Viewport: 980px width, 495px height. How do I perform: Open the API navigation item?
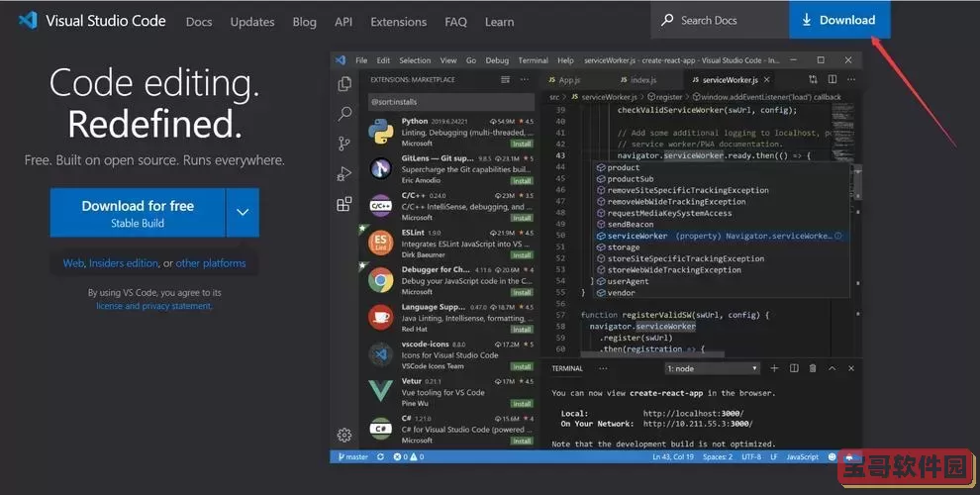tap(343, 22)
